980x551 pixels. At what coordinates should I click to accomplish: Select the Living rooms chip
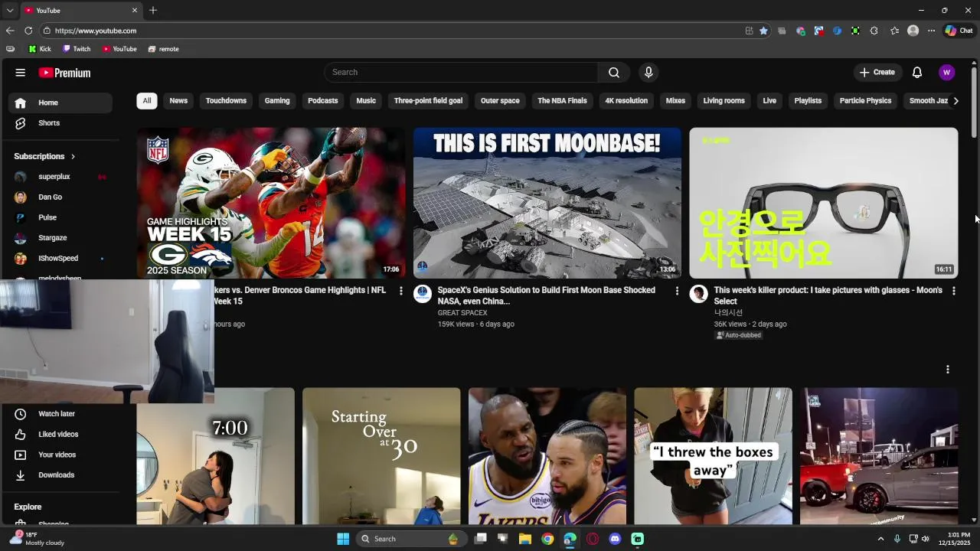724,101
